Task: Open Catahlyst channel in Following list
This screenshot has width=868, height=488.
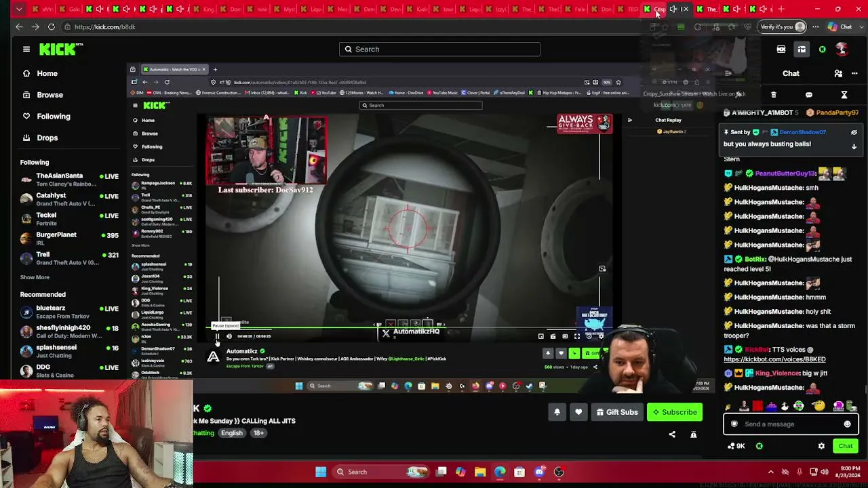Action: pos(69,199)
